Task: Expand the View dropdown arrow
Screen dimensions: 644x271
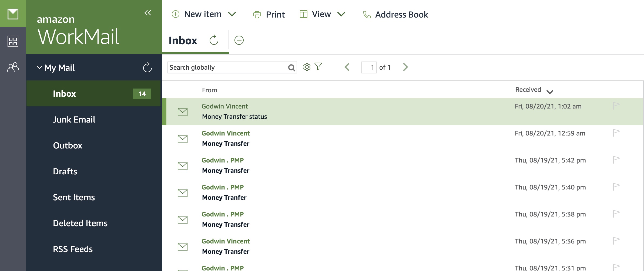Action: click(341, 14)
